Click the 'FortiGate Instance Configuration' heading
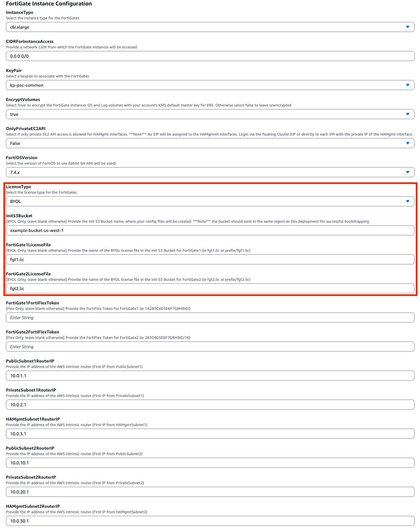This screenshot has width=420, height=528. pyautogui.click(x=49, y=4)
